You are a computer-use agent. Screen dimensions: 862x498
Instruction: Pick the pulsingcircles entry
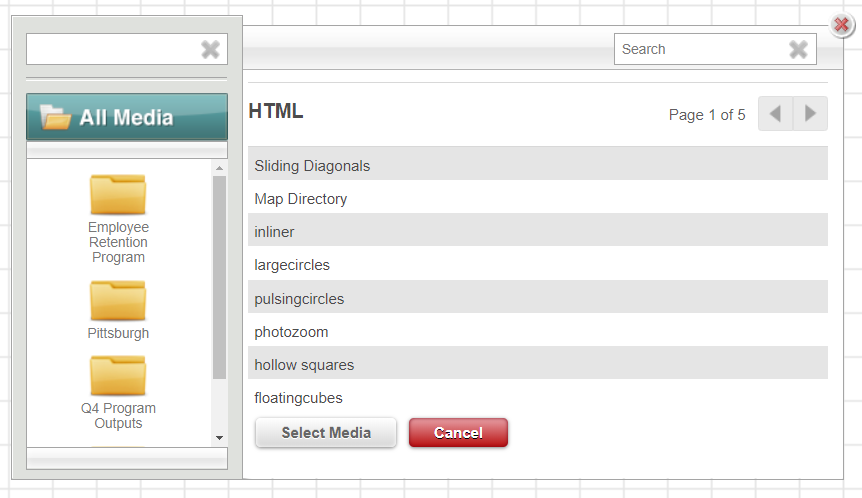[x=538, y=297]
